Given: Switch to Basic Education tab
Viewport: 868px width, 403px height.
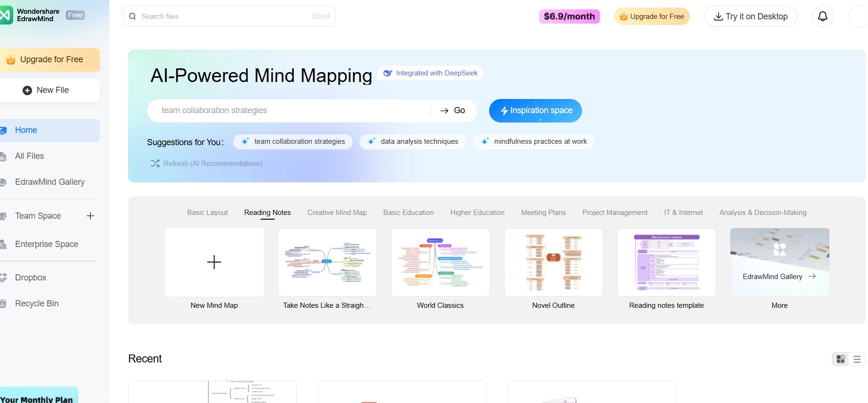Looking at the screenshot, I should 409,213.
